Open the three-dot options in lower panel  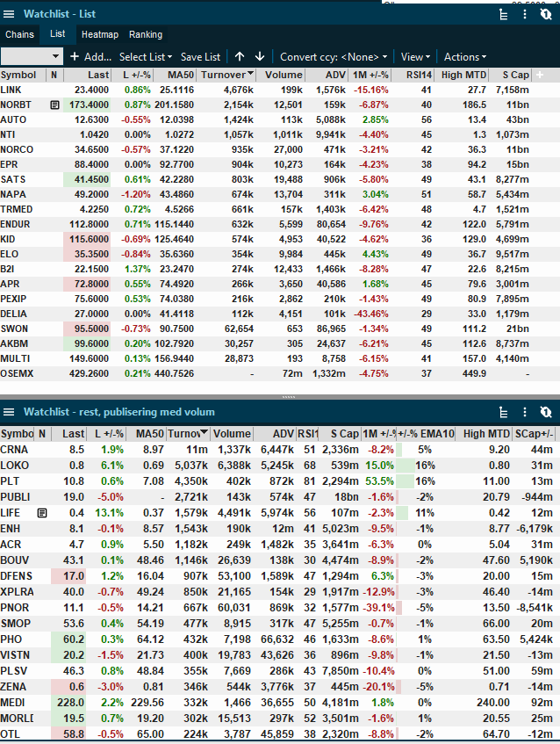click(524, 412)
